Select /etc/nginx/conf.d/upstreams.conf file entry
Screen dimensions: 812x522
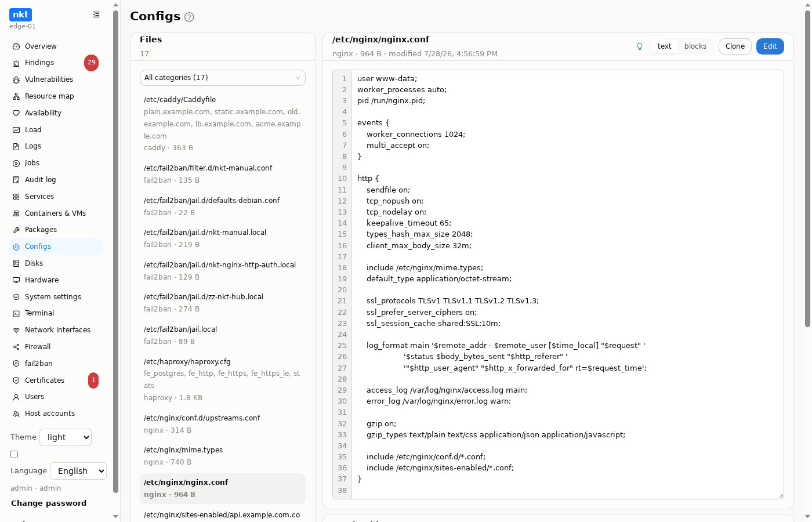coord(223,424)
